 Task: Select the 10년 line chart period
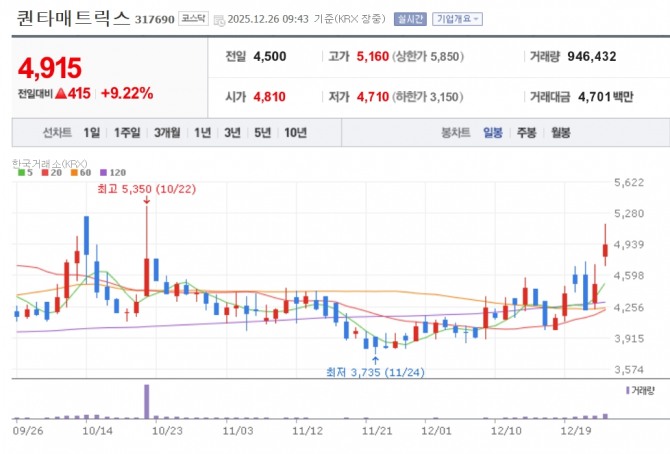point(296,133)
